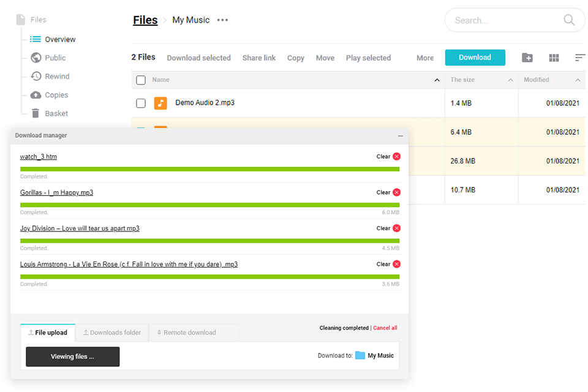
Task: Switch to the Remote download tab
Action: [194, 333]
